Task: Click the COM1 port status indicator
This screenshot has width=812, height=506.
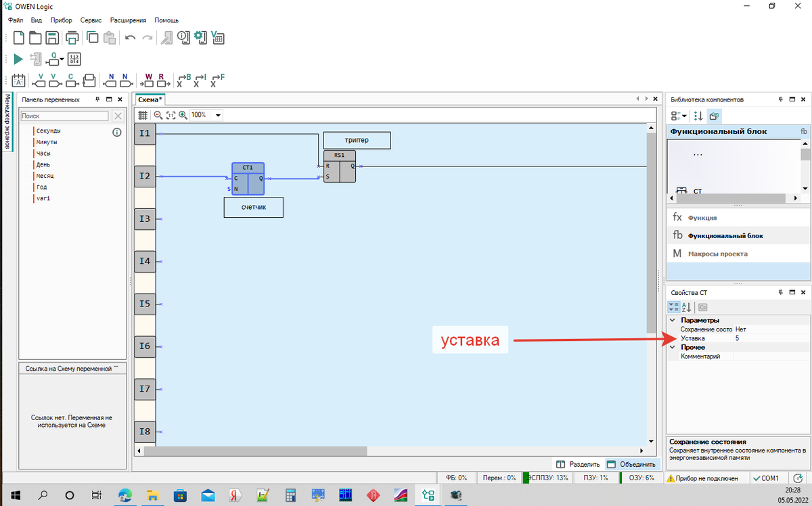Action: pos(767,478)
